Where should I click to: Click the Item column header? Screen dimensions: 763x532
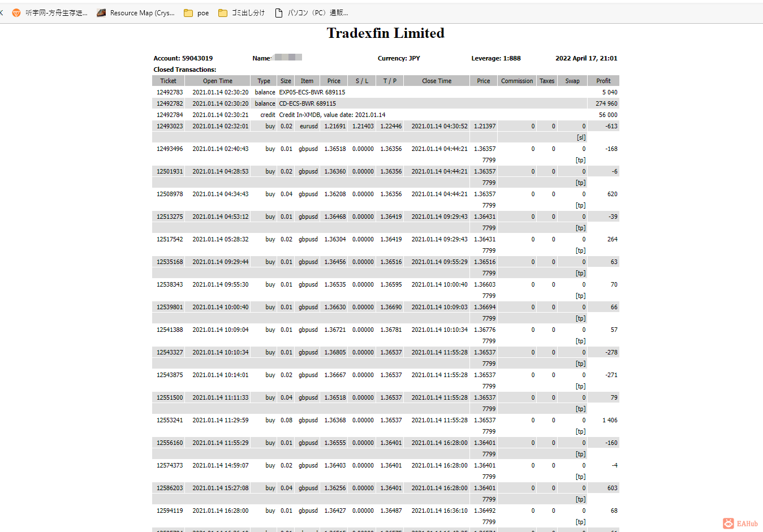pyautogui.click(x=307, y=81)
